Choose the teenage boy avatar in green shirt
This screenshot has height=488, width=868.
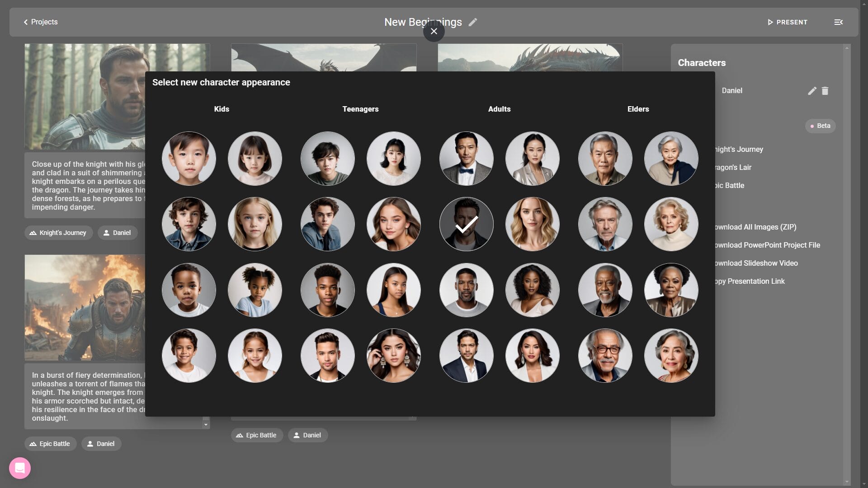pyautogui.click(x=327, y=159)
